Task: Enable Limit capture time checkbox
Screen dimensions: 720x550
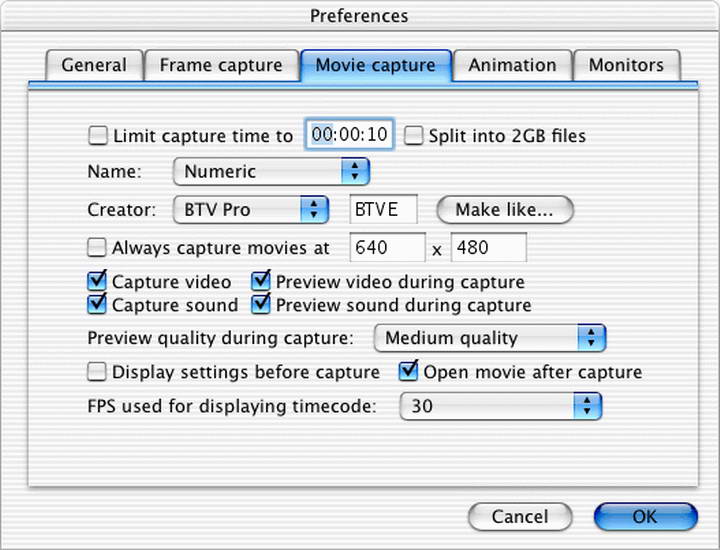Action: click(98, 136)
